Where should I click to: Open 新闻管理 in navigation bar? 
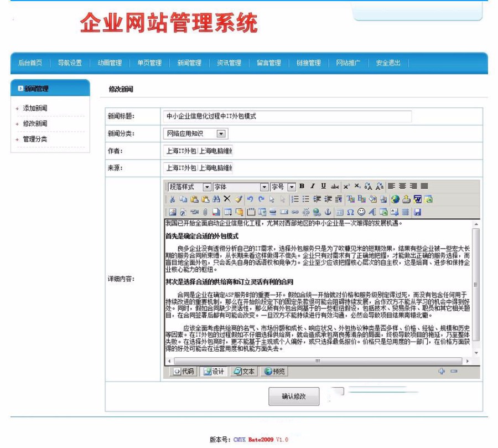pyautogui.click(x=189, y=63)
